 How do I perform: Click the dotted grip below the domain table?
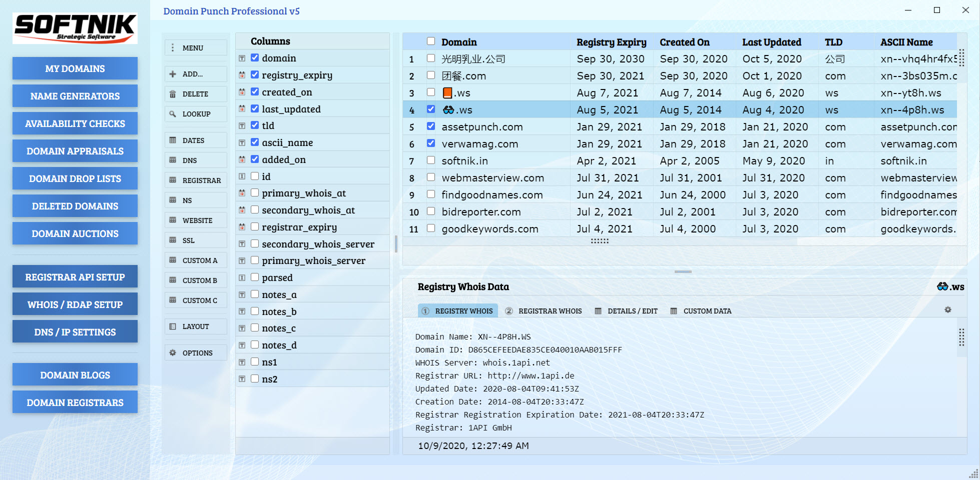pyautogui.click(x=600, y=240)
